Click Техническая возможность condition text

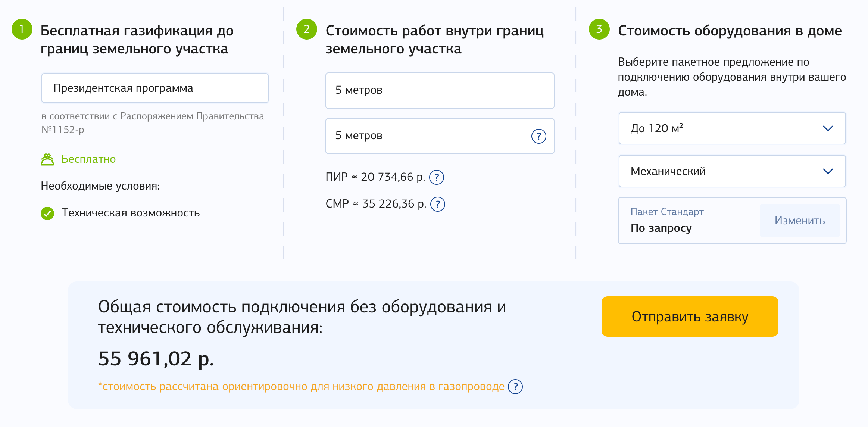[x=131, y=213]
